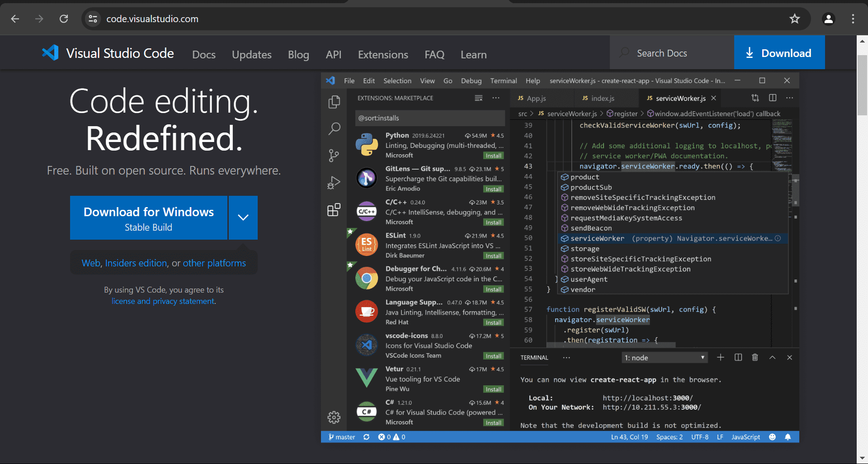Viewport: 868px width, 464px height.
Task: Add a new terminal with the plus icon
Action: coord(721,357)
